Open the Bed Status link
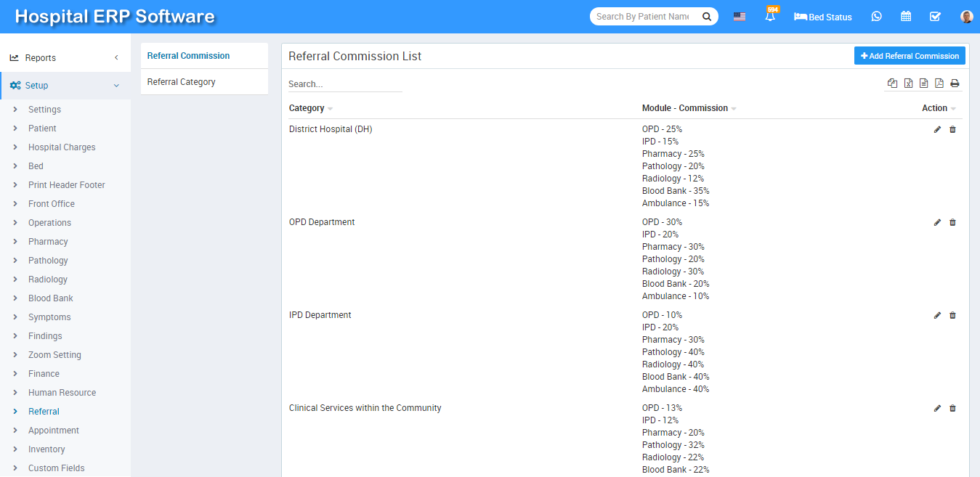980x477 pixels. [823, 17]
